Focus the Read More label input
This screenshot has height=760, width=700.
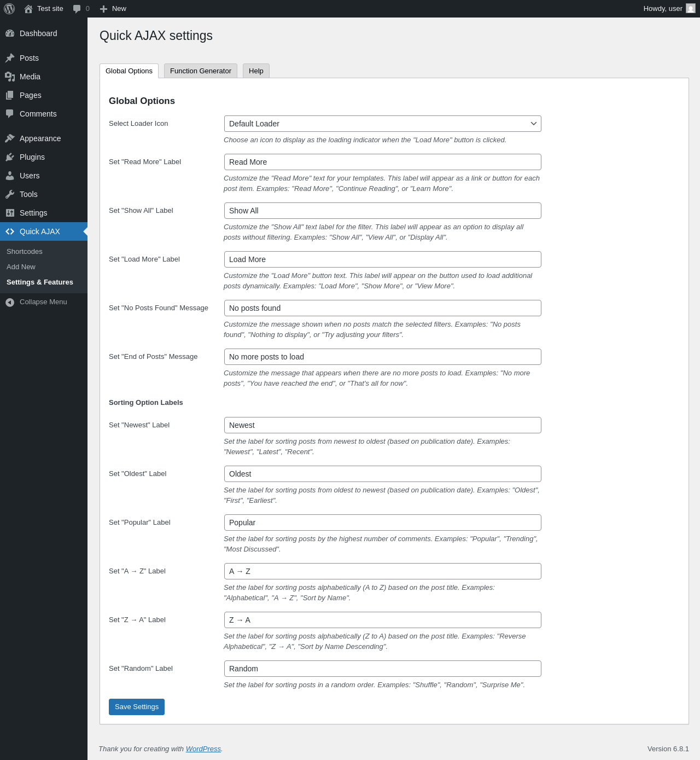(383, 162)
